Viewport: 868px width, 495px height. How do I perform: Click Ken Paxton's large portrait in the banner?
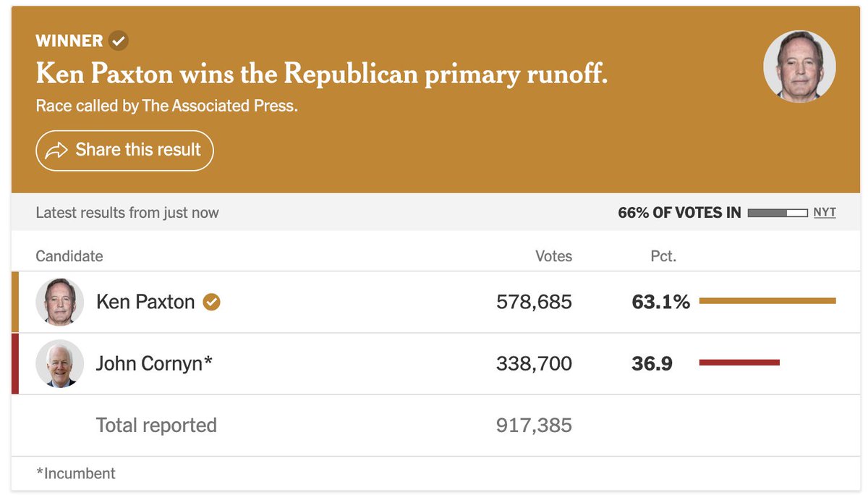[x=799, y=67]
